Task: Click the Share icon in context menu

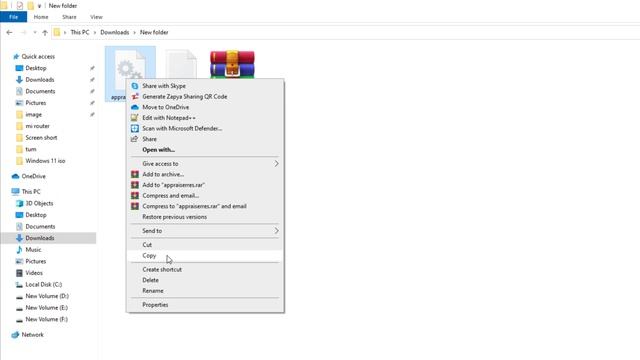Action: (x=135, y=139)
